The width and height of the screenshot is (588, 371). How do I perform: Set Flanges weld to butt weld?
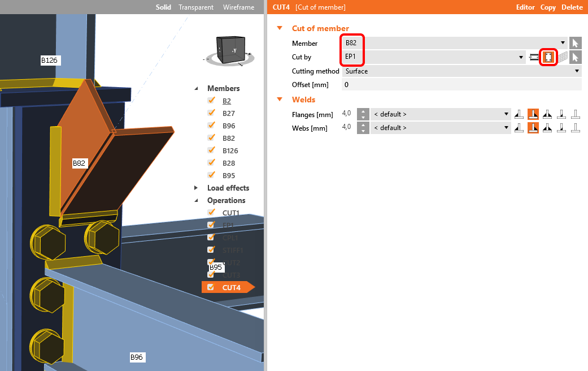point(561,114)
